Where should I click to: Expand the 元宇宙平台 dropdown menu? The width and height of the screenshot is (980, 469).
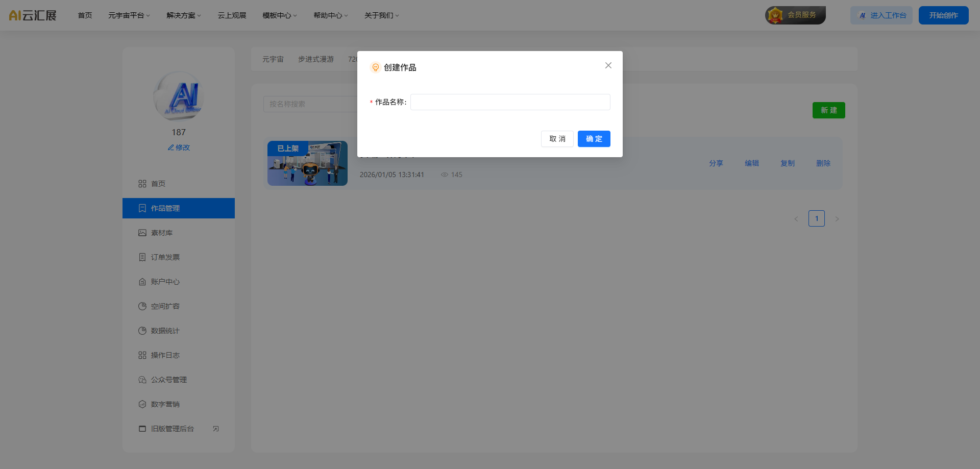point(129,15)
